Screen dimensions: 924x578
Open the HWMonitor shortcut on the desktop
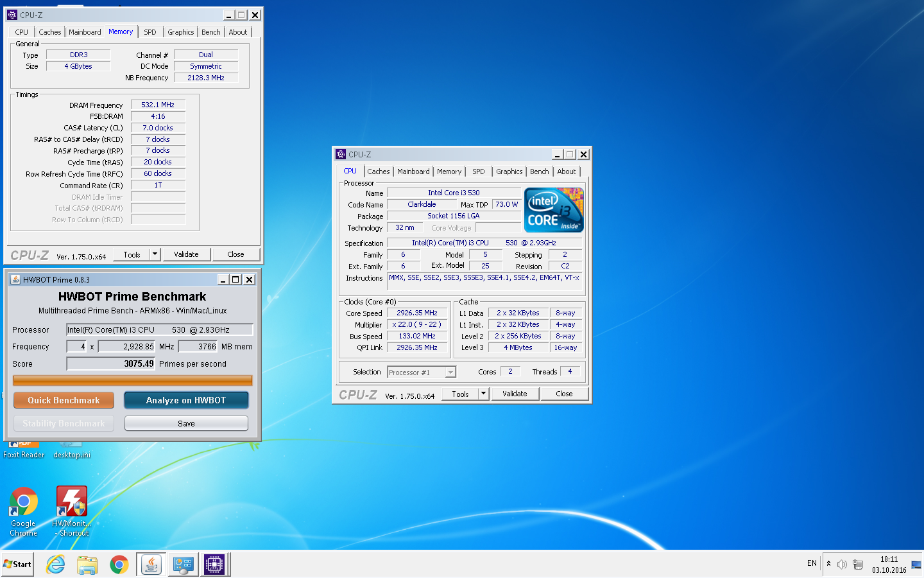[72, 511]
